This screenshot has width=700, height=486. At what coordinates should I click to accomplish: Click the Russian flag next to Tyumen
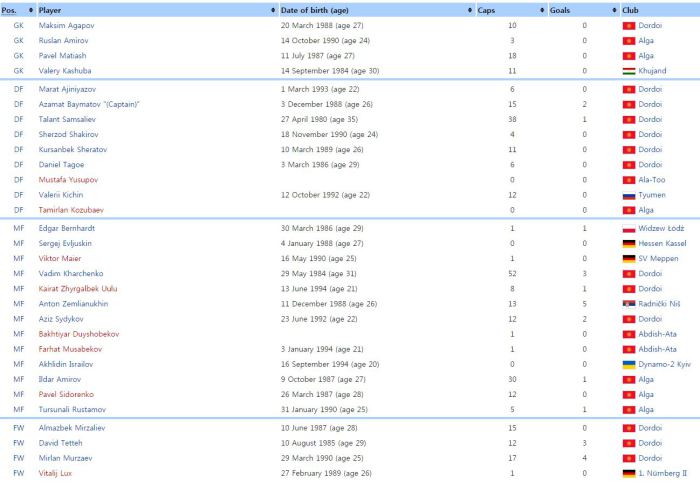click(629, 196)
